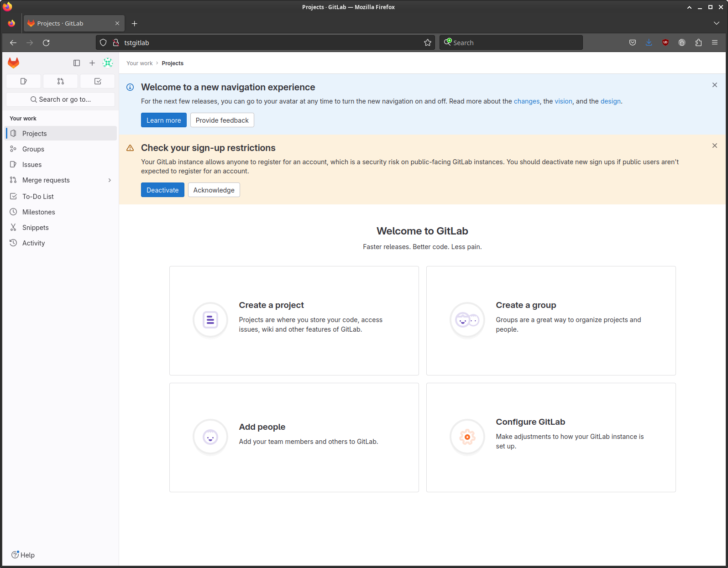Click the Deactivate sign-ups button
Image resolution: width=728 pixels, height=568 pixels.
[x=162, y=190]
